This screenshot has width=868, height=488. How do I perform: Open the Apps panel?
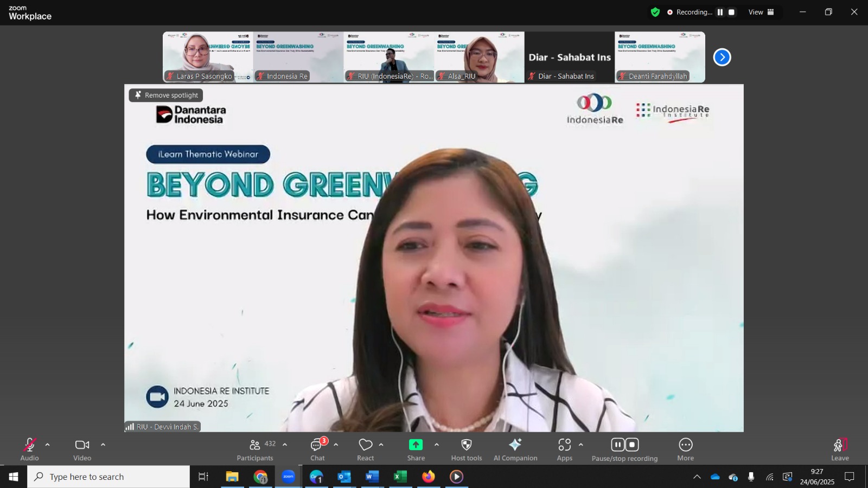pos(565,450)
